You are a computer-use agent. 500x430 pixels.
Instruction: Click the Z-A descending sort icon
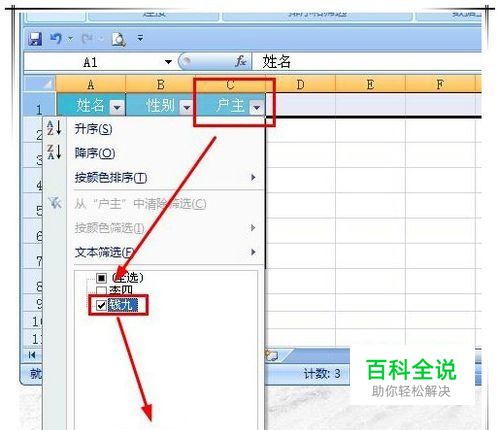tap(54, 152)
